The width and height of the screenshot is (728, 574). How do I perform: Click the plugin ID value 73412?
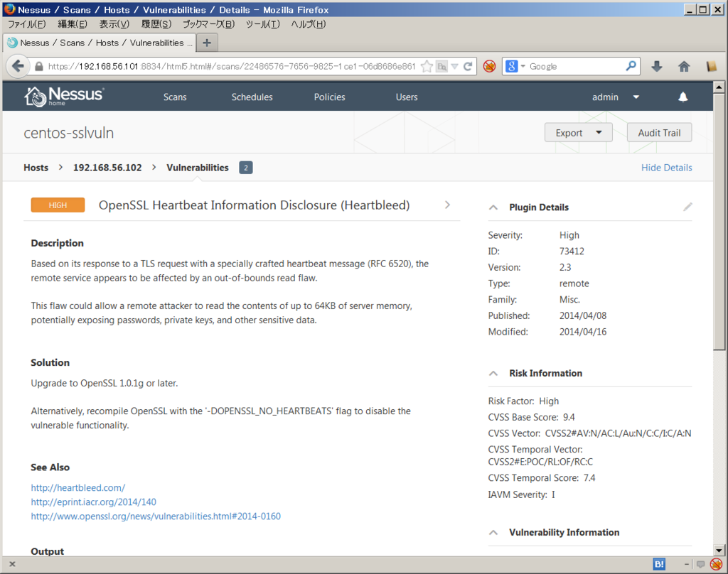pyautogui.click(x=572, y=251)
